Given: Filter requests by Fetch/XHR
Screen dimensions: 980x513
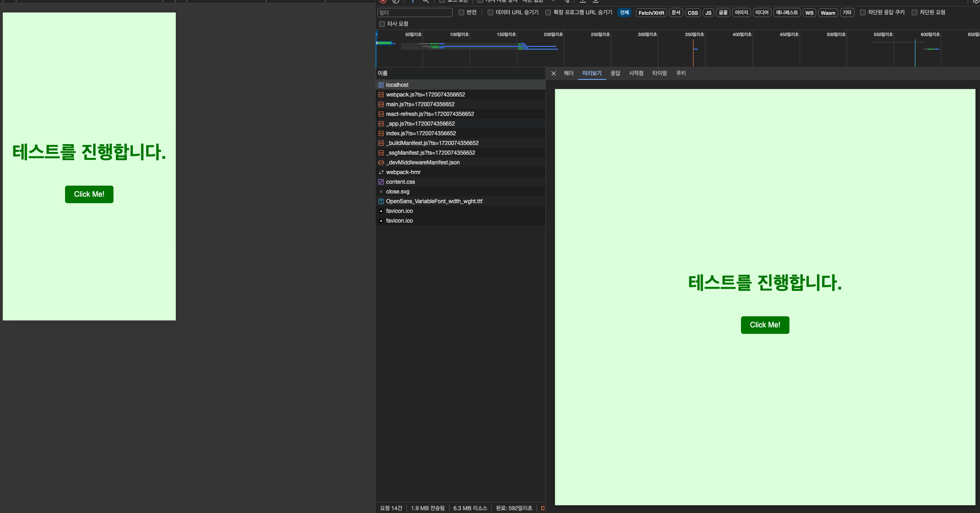Looking at the screenshot, I should pos(651,13).
